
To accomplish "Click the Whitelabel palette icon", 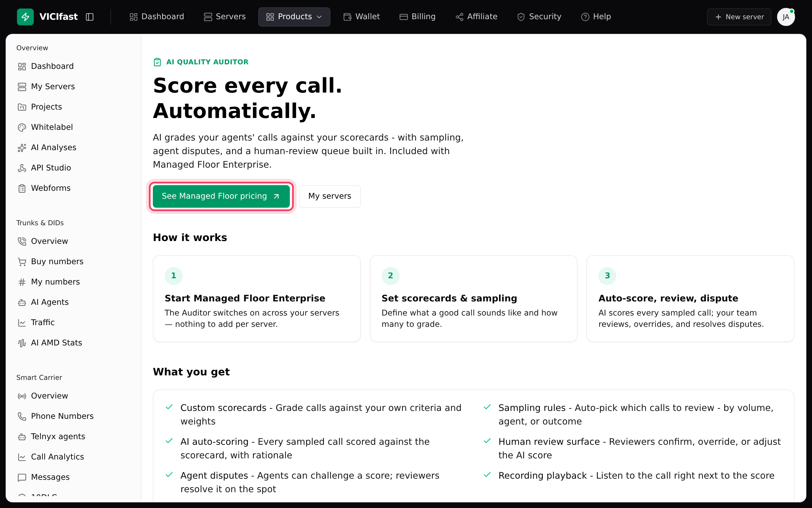I will coord(22,127).
